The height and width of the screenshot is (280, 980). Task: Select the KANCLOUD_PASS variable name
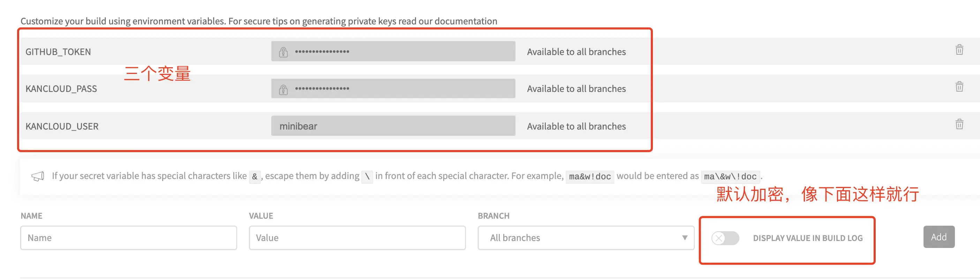[61, 89]
